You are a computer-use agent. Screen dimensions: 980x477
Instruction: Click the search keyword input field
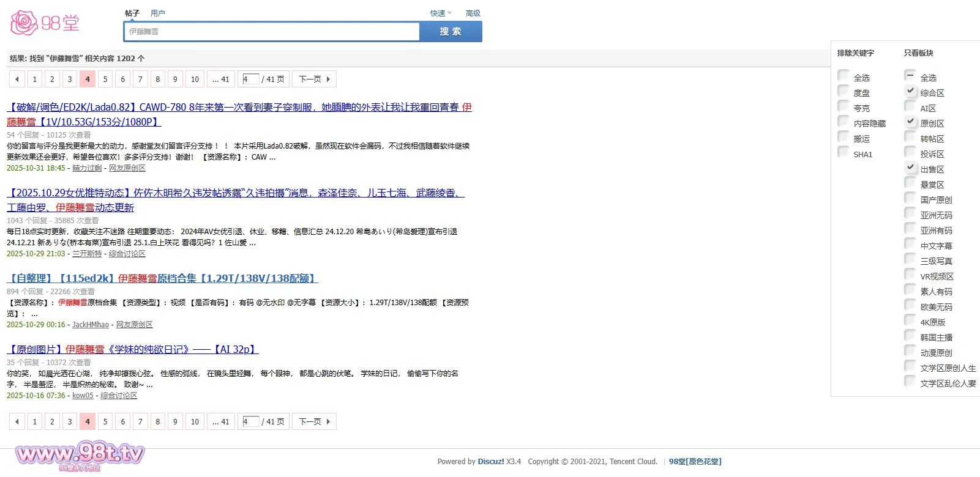[272, 32]
